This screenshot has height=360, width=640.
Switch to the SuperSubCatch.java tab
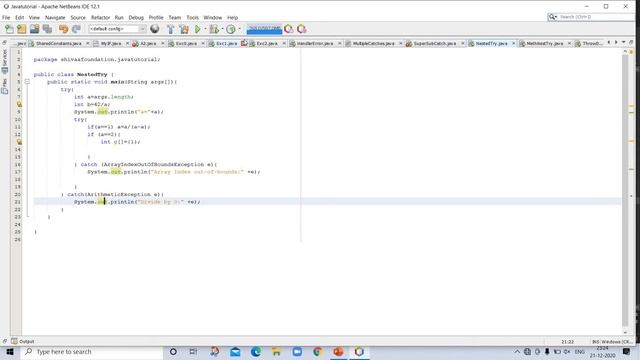[434, 43]
